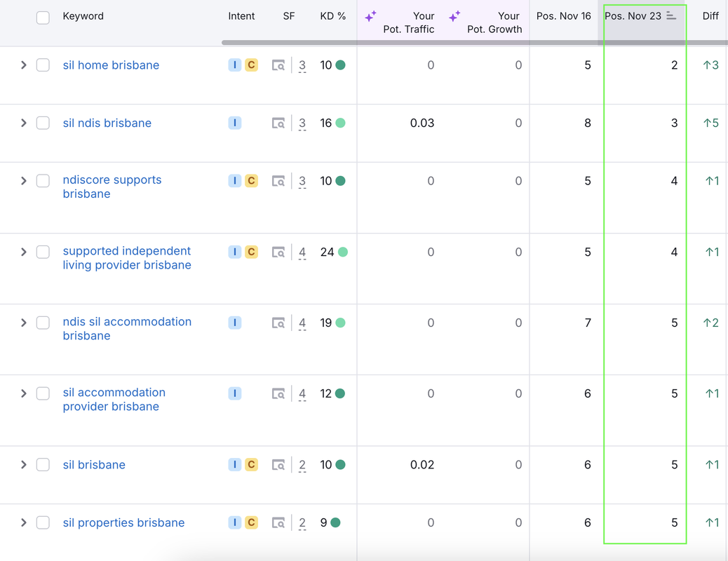Viewport: 728px width, 561px height.
Task: Open keyword link ndiscore supports brisbane
Action: [112, 187]
